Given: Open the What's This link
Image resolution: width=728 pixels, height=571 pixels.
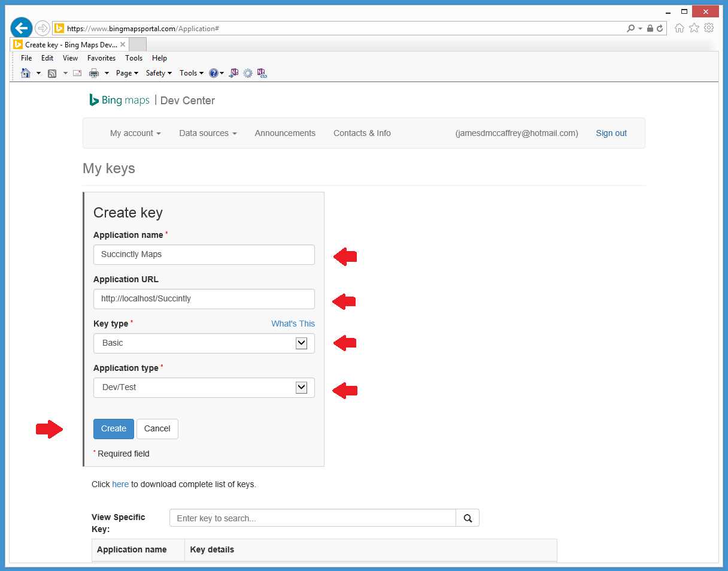Looking at the screenshot, I should 293,324.
